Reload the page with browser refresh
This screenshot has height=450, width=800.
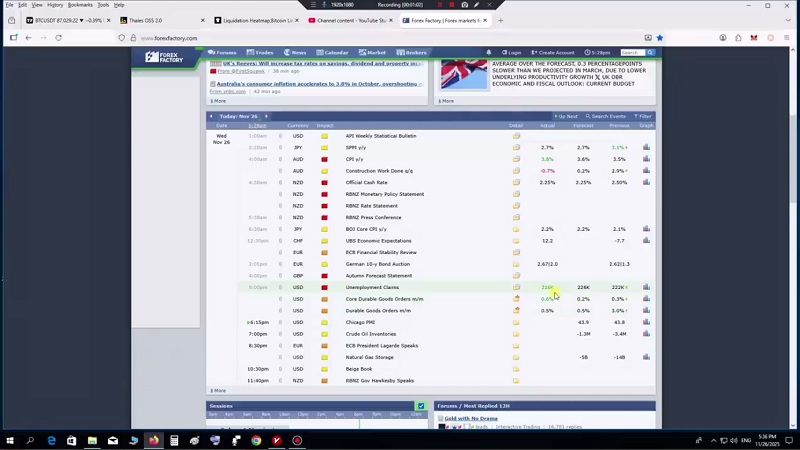58,38
